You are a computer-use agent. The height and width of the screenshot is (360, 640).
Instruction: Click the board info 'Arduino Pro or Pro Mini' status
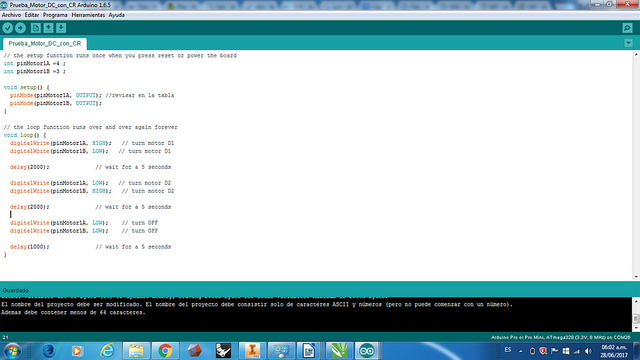point(560,338)
